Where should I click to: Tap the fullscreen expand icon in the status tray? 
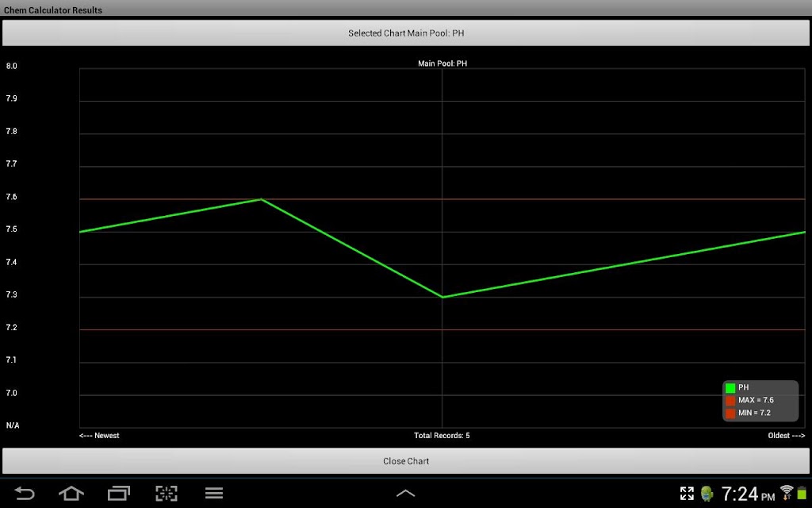tap(687, 494)
